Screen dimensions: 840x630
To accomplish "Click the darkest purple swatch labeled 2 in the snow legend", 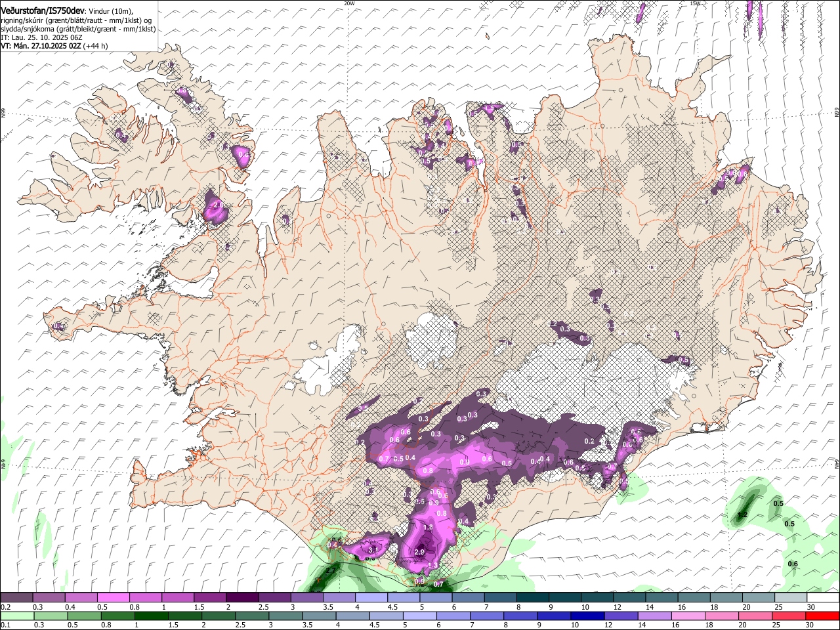I will click(x=241, y=598).
